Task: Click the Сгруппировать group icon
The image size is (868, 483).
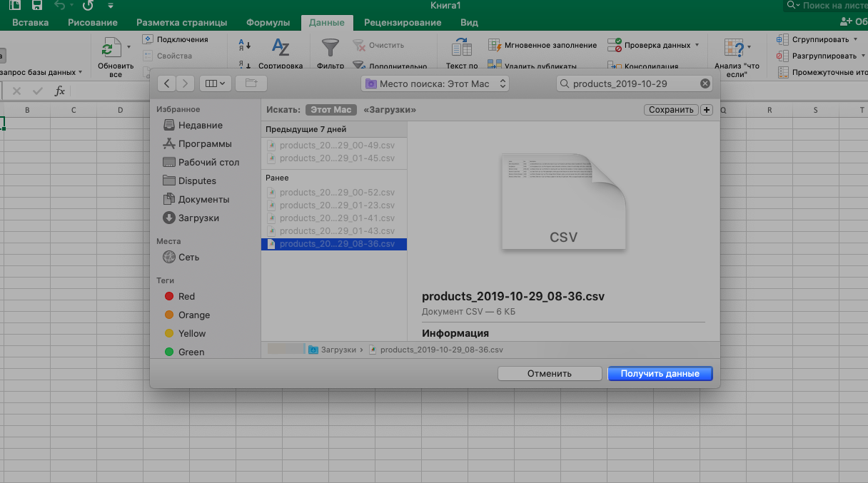Action: pyautogui.click(x=783, y=39)
